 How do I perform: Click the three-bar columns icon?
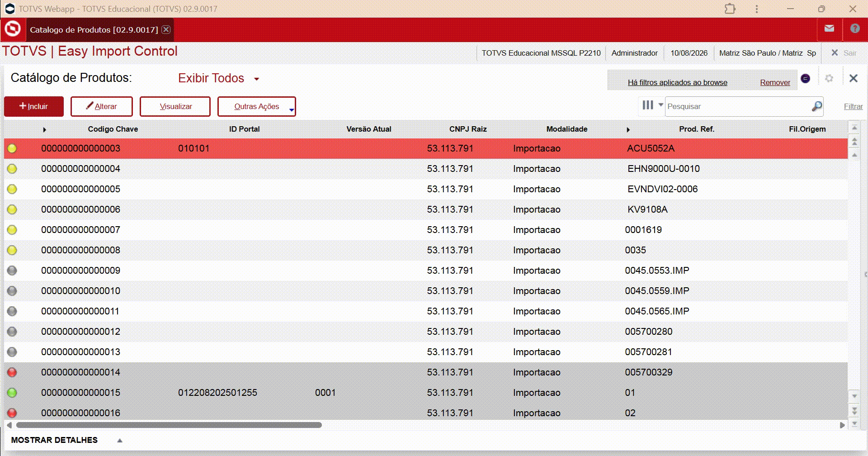point(648,105)
